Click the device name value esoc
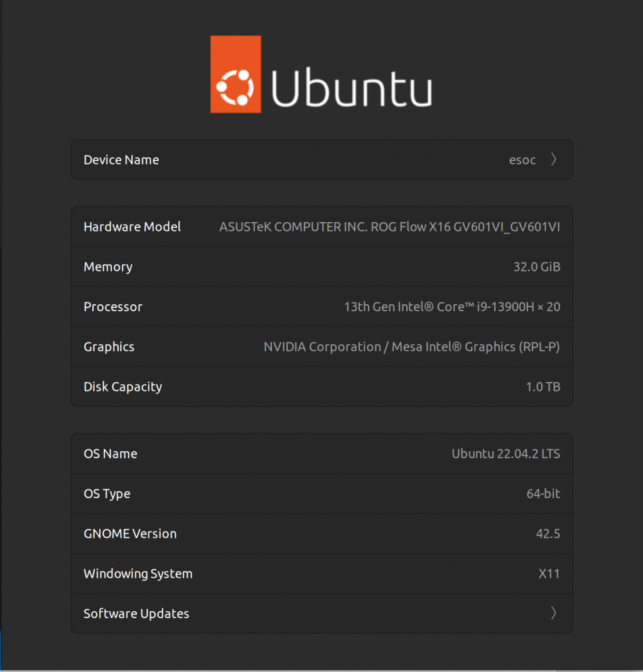 tap(522, 160)
